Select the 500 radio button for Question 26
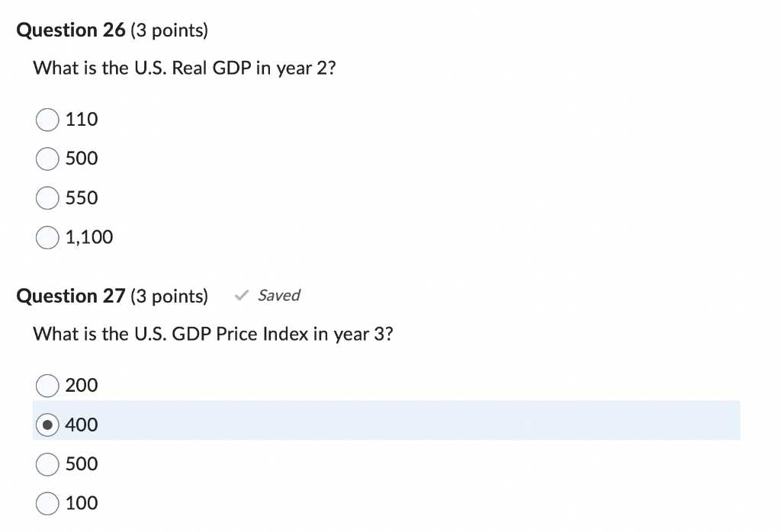The image size is (781, 532). click(x=47, y=159)
